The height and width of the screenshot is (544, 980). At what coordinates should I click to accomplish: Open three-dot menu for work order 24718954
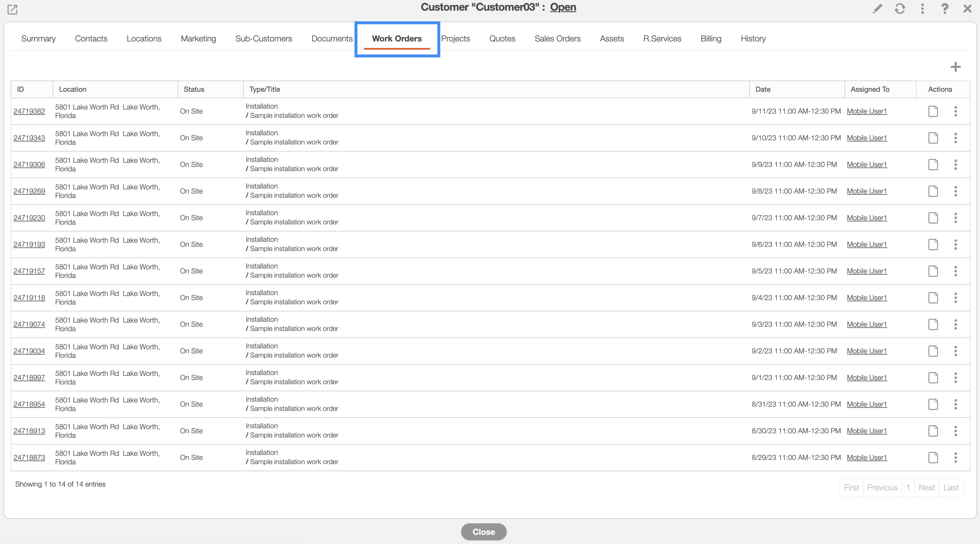[955, 404]
